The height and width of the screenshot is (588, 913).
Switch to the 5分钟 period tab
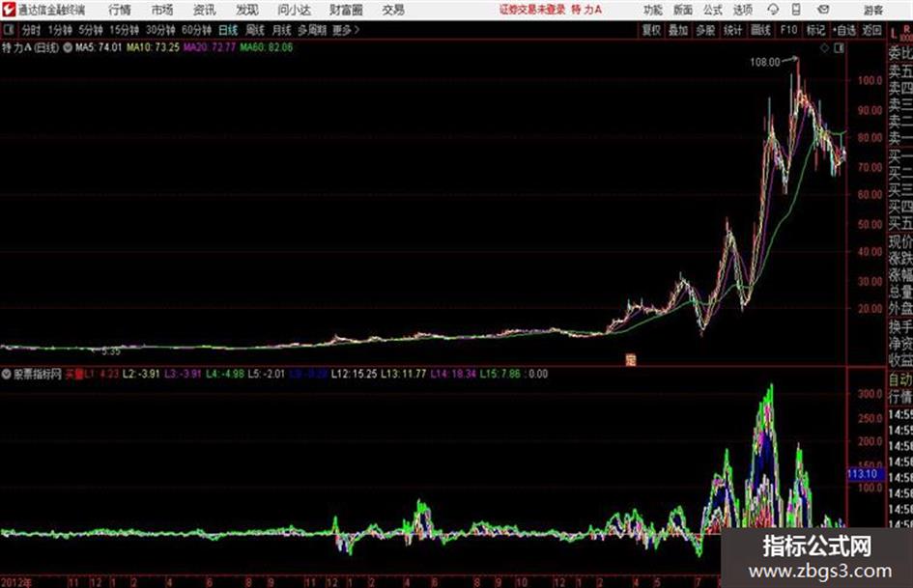90,30
